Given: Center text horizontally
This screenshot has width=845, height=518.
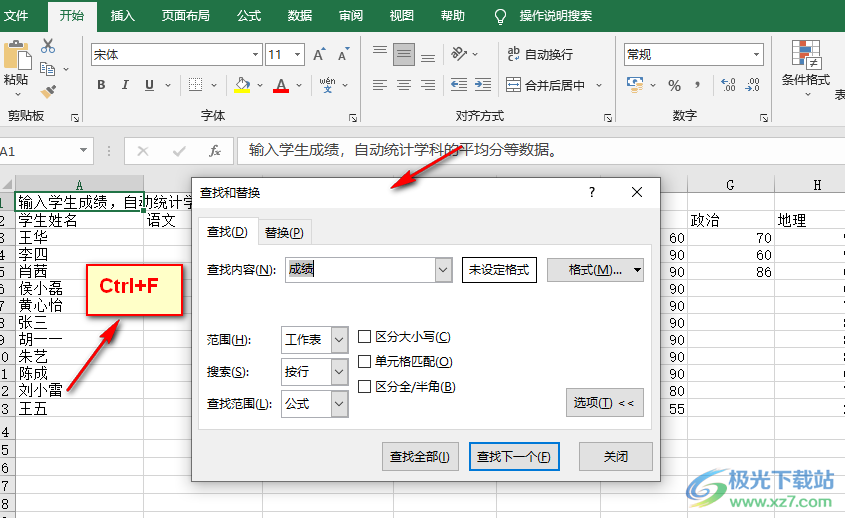Looking at the screenshot, I should [404, 85].
